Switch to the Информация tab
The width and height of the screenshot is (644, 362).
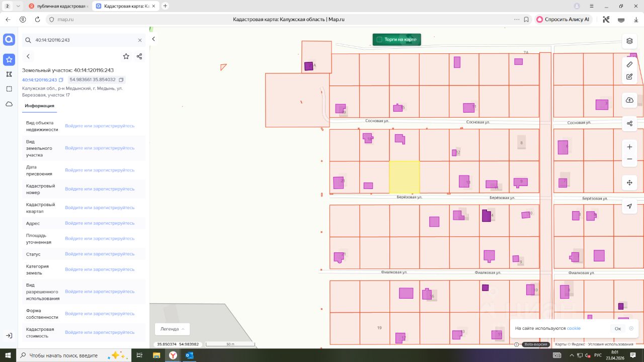click(x=39, y=106)
